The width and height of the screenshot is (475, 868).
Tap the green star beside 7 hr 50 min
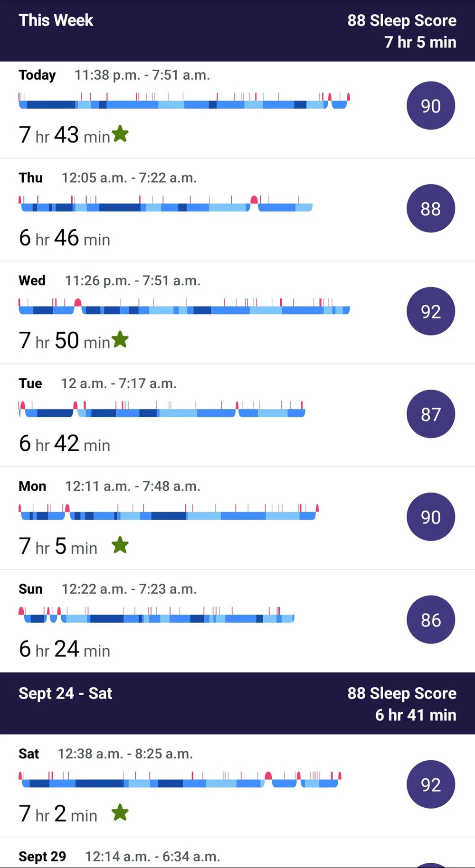coord(120,339)
